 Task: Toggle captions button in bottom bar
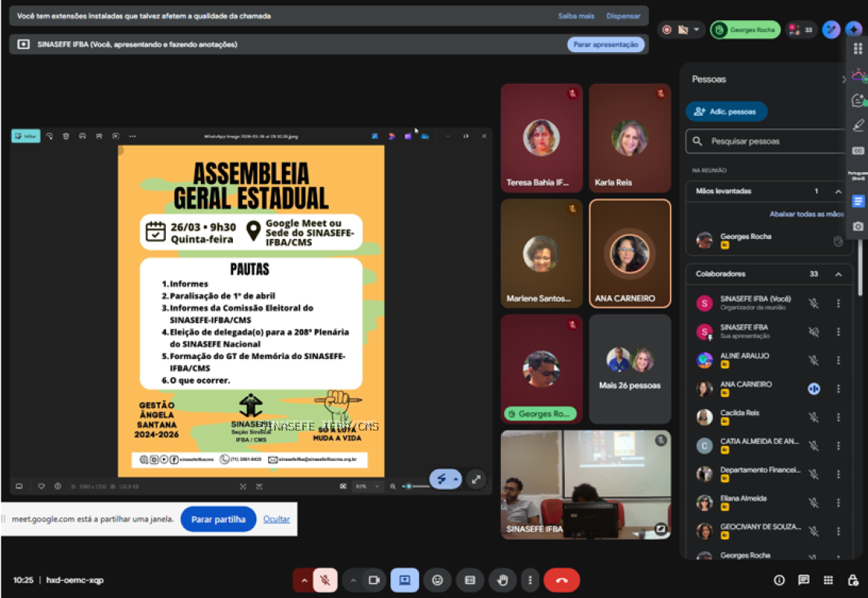[470, 580]
